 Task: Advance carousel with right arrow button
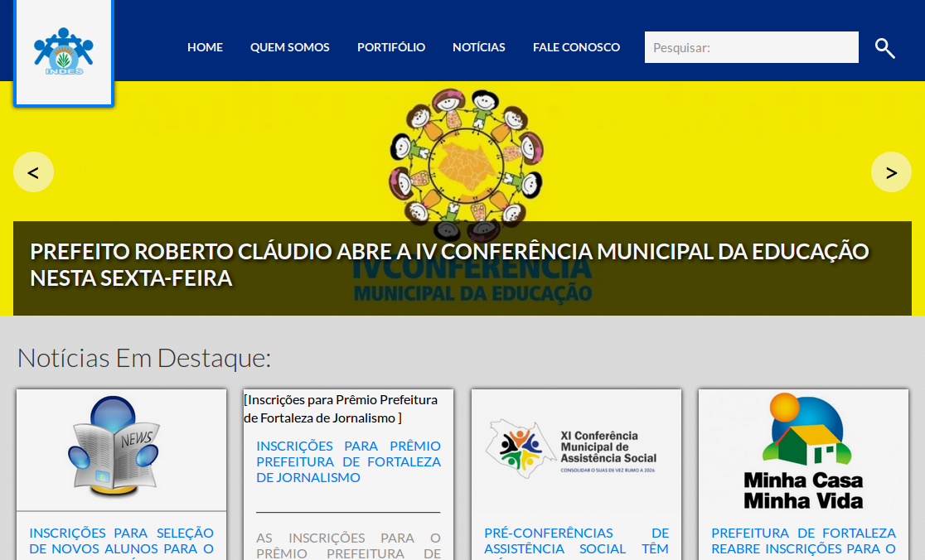point(891,172)
